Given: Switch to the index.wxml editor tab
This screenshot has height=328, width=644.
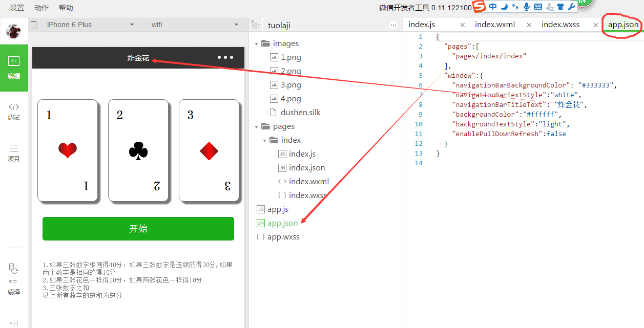Looking at the screenshot, I should tap(495, 25).
